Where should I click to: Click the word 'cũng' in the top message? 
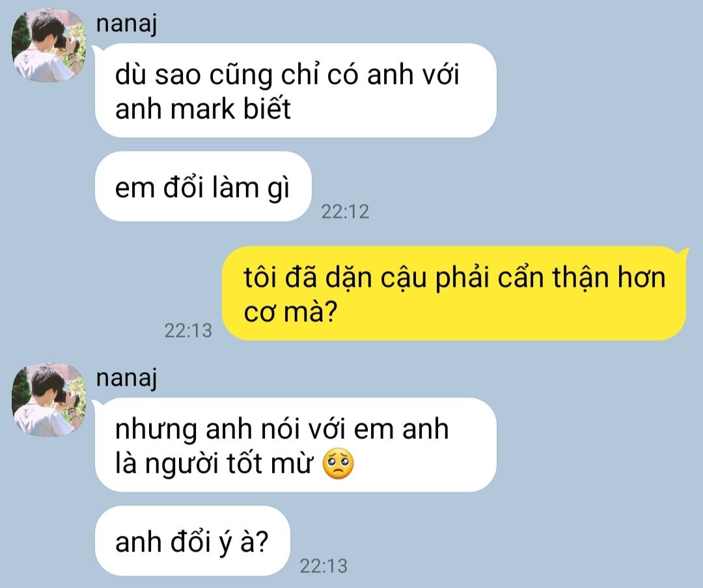pos(241,75)
